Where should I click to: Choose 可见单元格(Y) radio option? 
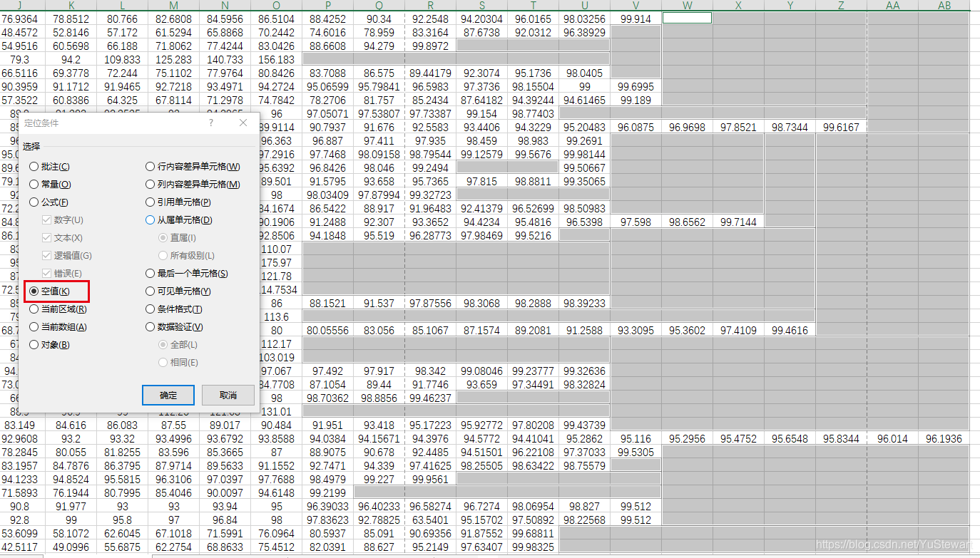click(178, 291)
